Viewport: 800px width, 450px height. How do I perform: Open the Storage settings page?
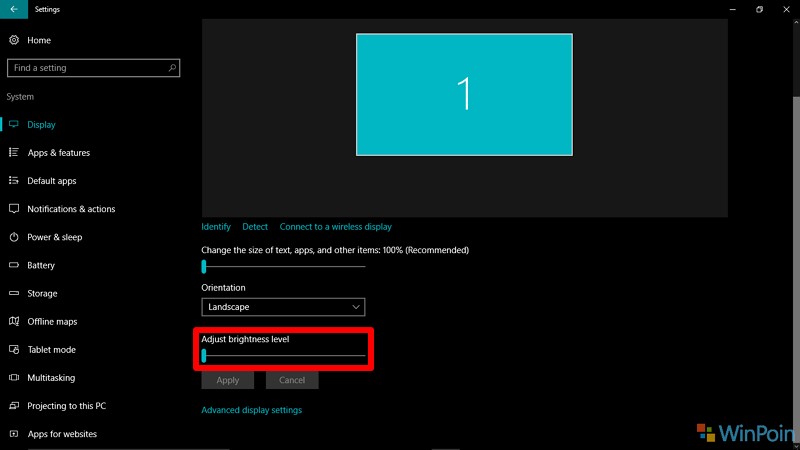tap(42, 293)
